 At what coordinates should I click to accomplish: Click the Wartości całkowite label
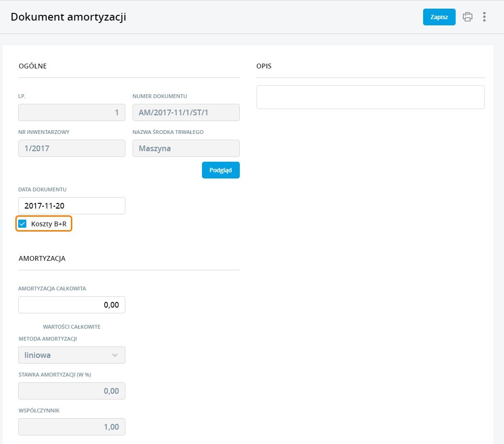pyautogui.click(x=72, y=327)
